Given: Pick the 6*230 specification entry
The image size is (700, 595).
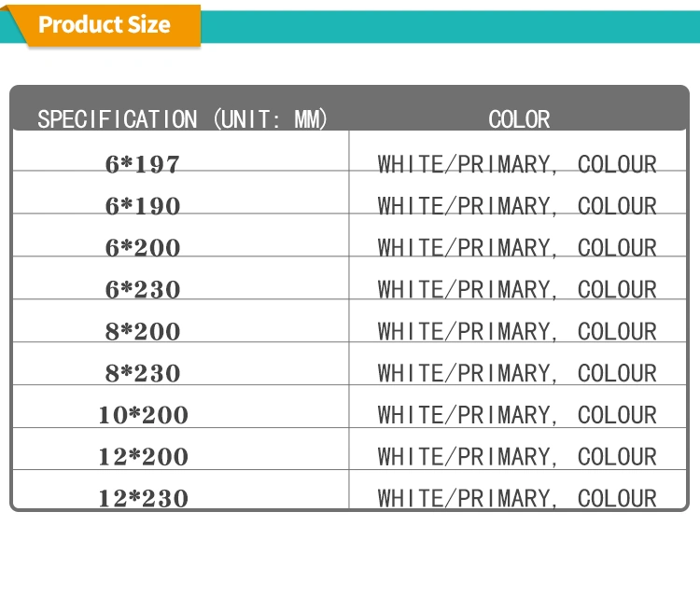Looking at the screenshot, I should click(143, 290).
